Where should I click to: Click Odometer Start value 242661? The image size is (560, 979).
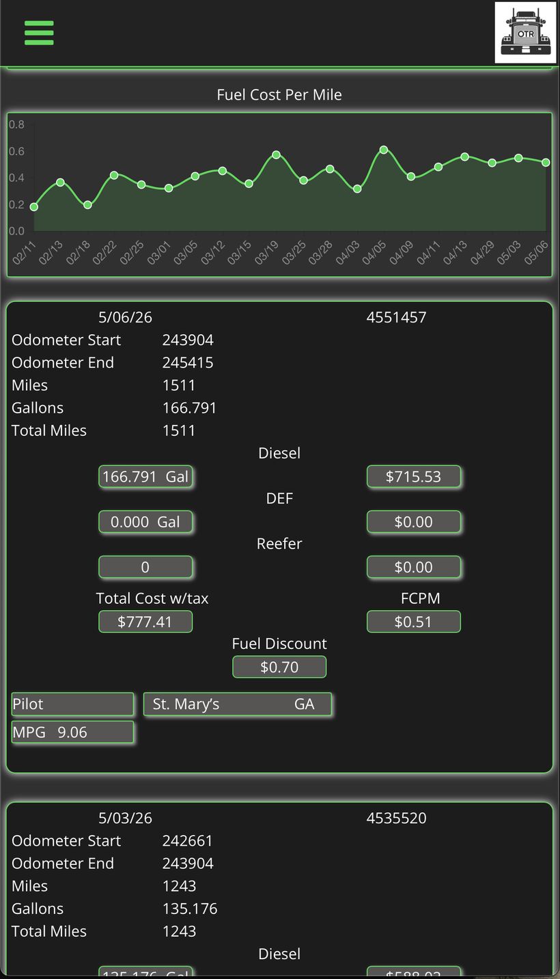tap(187, 840)
